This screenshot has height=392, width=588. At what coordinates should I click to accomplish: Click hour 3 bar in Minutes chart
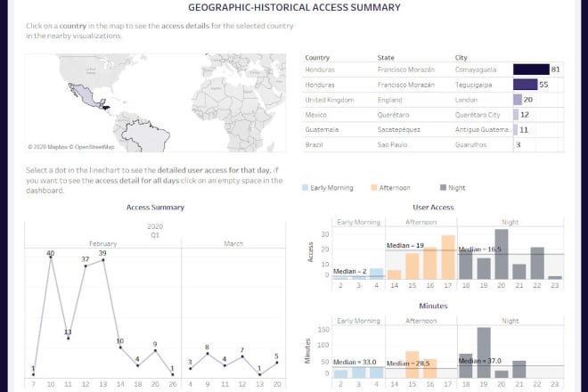[x=358, y=372]
